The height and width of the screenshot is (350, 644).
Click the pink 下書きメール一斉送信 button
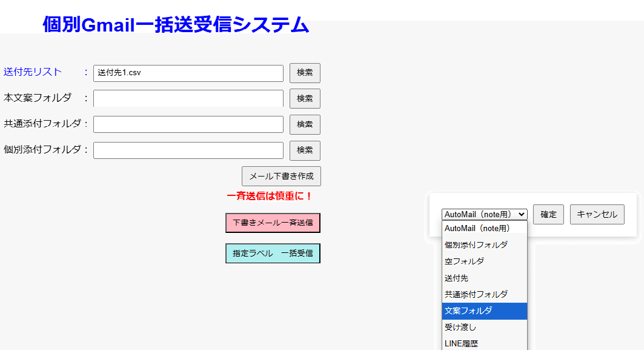273,223
